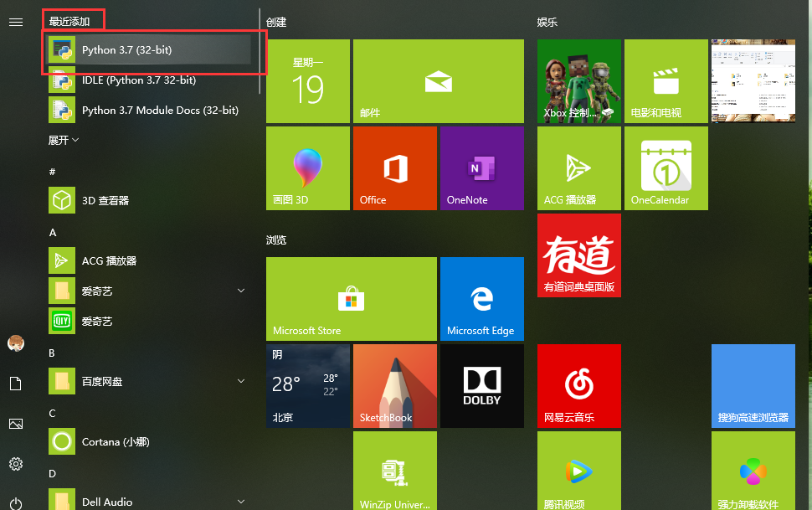Open the 画图 3D tile
Image resolution: width=812 pixels, height=510 pixels.
[x=308, y=168]
